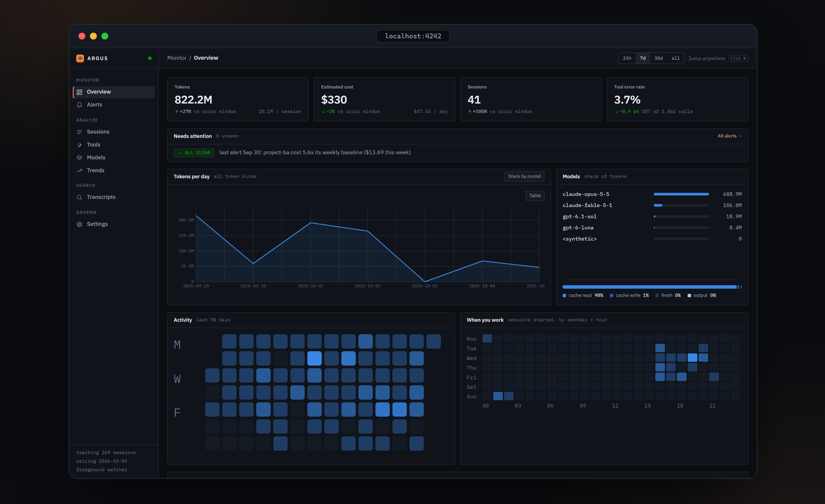
Task: Click the Tool error rate 3.7% card
Action: (677, 99)
